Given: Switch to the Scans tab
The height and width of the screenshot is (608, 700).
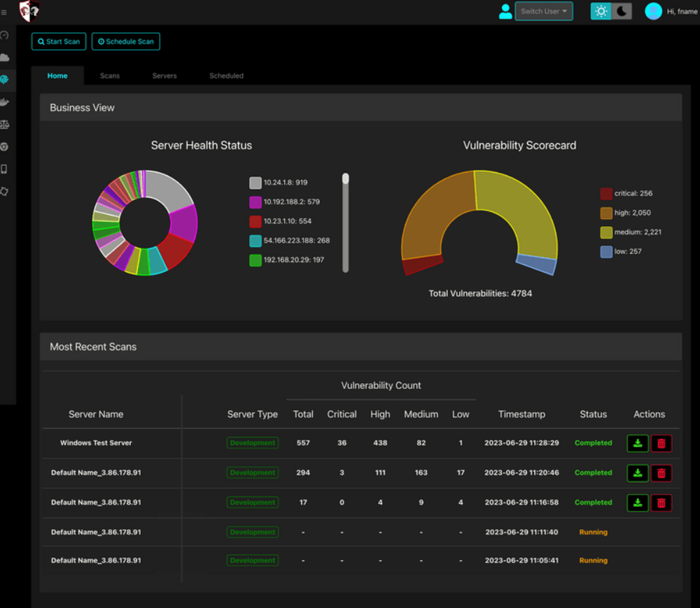Looking at the screenshot, I should click(110, 76).
